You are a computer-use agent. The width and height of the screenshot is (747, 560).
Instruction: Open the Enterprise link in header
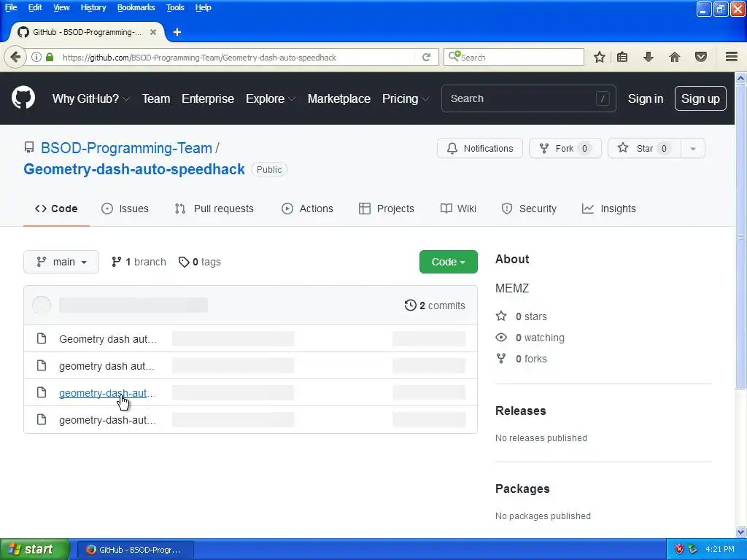click(x=208, y=98)
